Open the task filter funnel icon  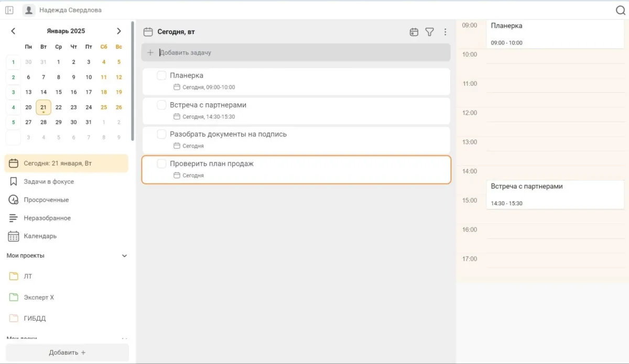click(x=429, y=32)
